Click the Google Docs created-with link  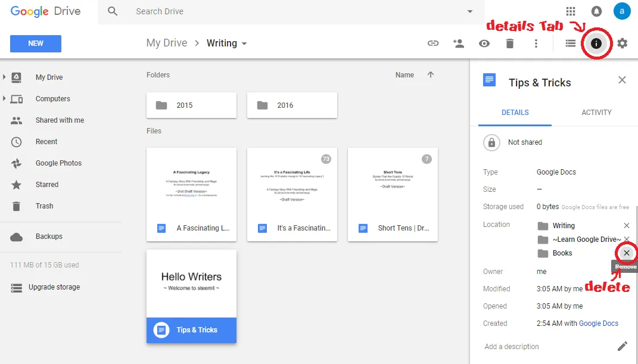[599, 323]
